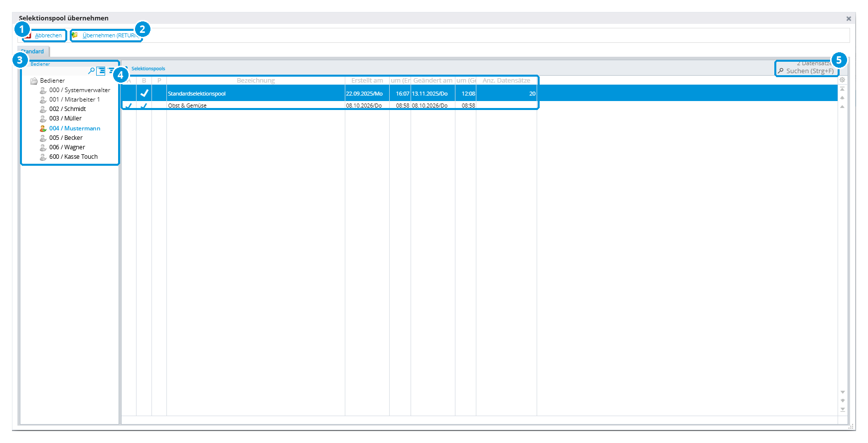The height and width of the screenshot is (443, 868).
Task: Sort by the Erstellt am column header
Action: pyautogui.click(x=367, y=81)
